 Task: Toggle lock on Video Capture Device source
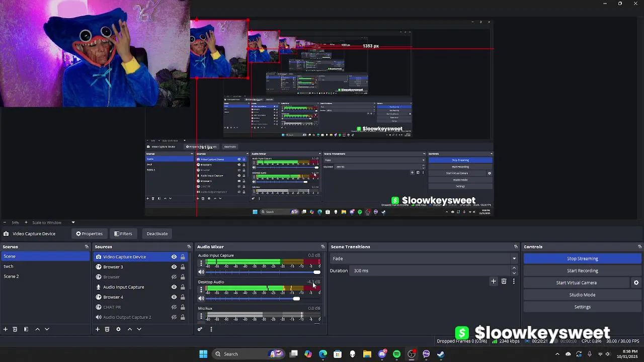(183, 257)
